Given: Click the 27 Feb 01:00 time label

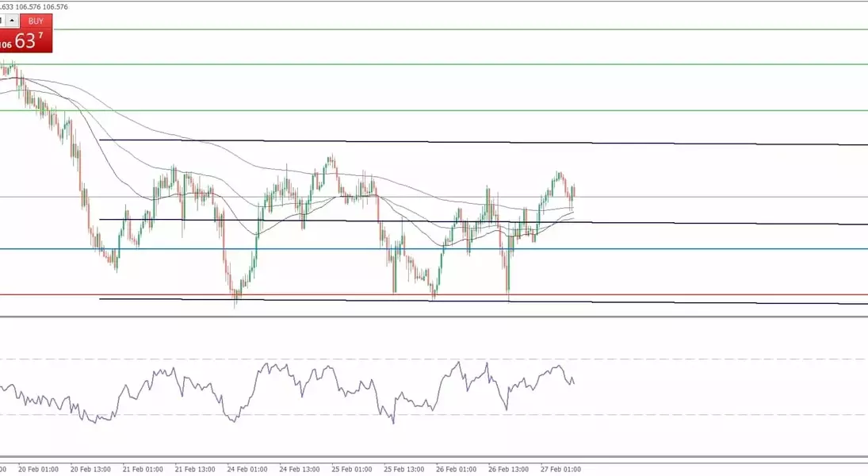Looking at the screenshot, I should [x=560, y=469].
